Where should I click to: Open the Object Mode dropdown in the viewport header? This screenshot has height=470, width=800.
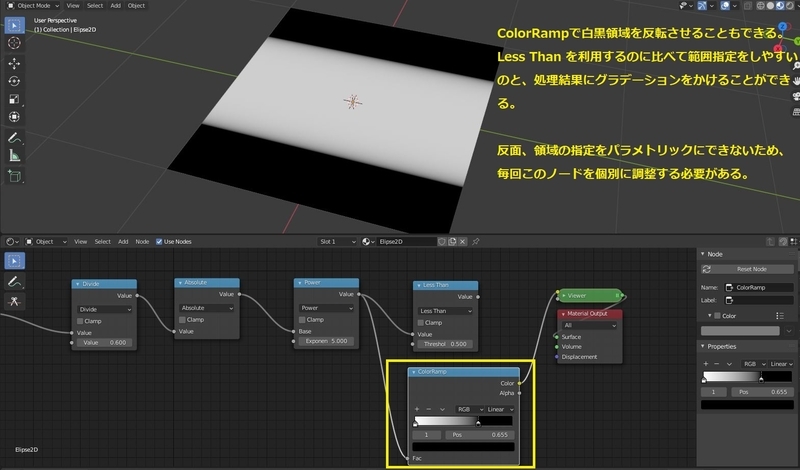[x=33, y=6]
